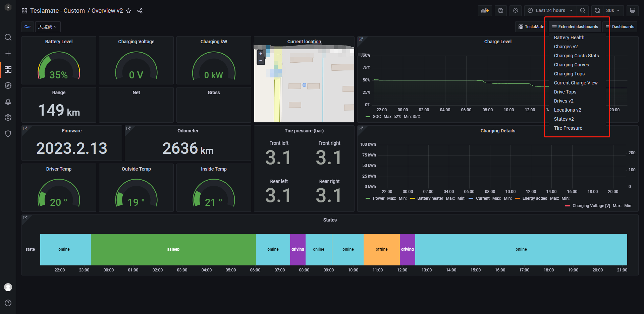Open the Help question mark icon
Screen dimensions: 644x314
(x=8, y=303)
